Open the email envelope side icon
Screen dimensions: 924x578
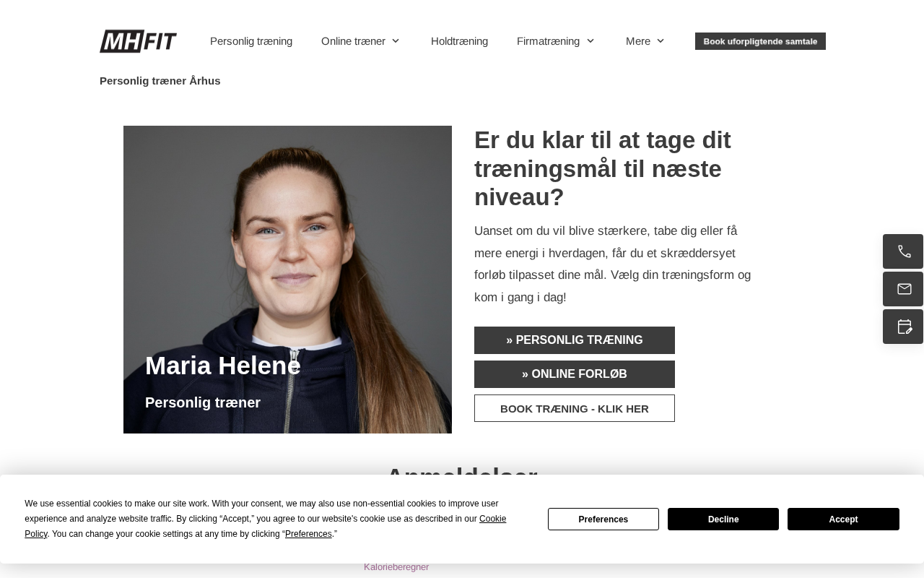pyautogui.click(x=903, y=289)
